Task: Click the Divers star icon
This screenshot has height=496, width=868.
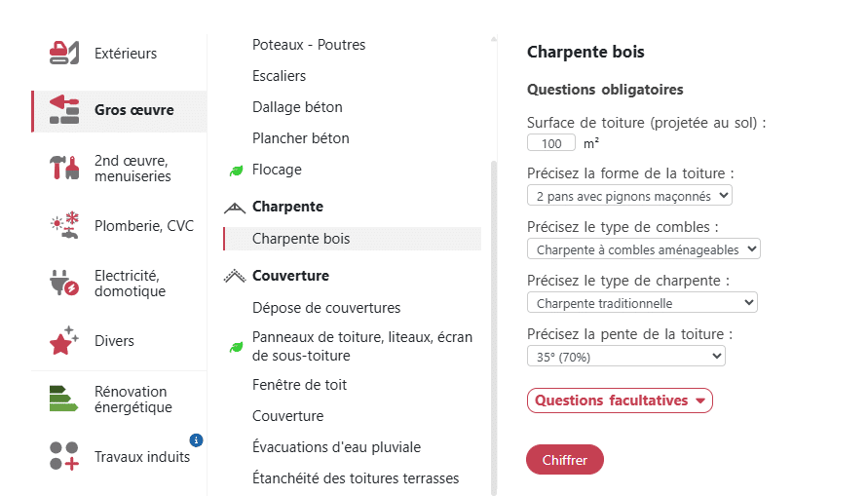Action: click(64, 341)
